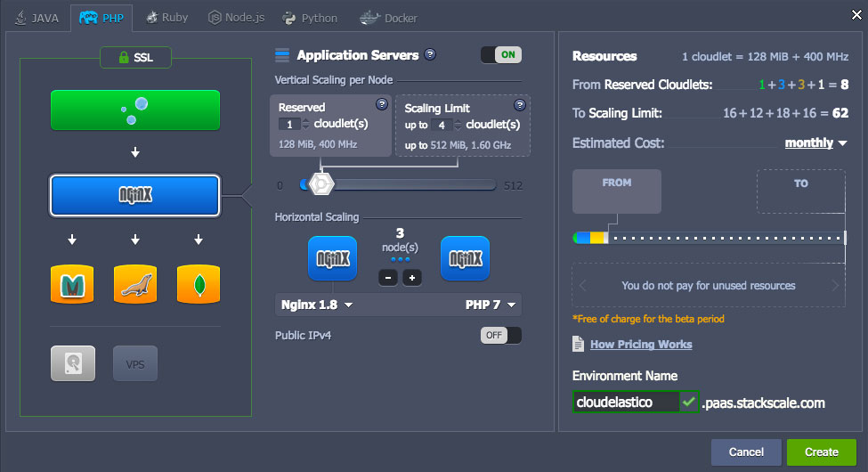Click the '.paas.stackscale.com' domain text
Screen dimensions: 868x472
click(x=763, y=403)
